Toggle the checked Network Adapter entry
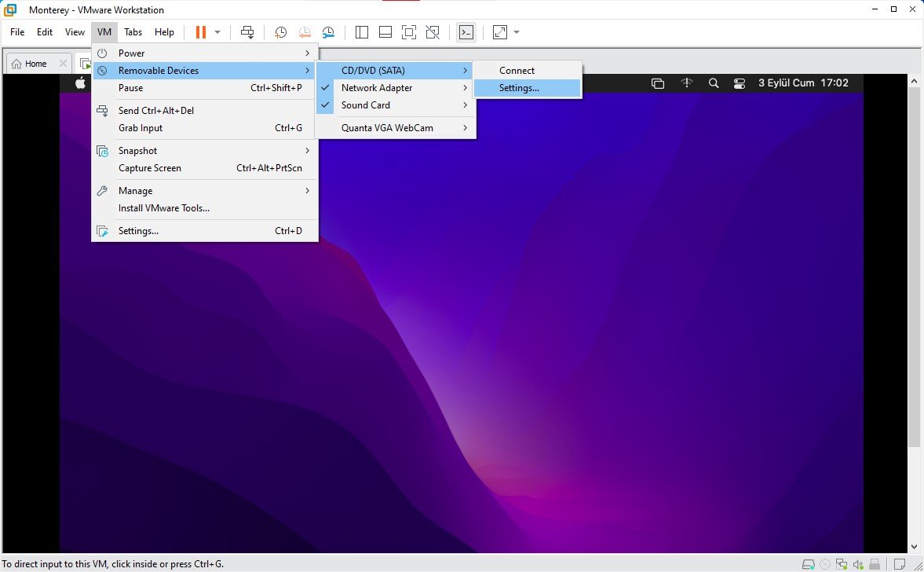The width and height of the screenshot is (924, 572). 396,88
